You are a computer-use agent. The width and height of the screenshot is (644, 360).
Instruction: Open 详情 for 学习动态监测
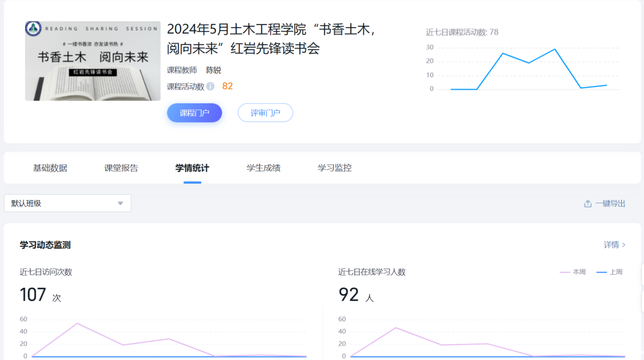pos(614,245)
